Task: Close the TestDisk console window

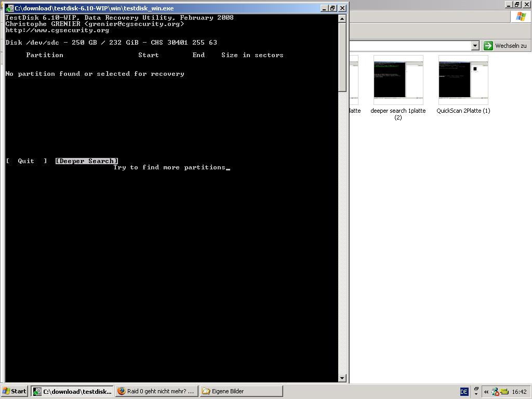Action: pyautogui.click(x=342, y=8)
